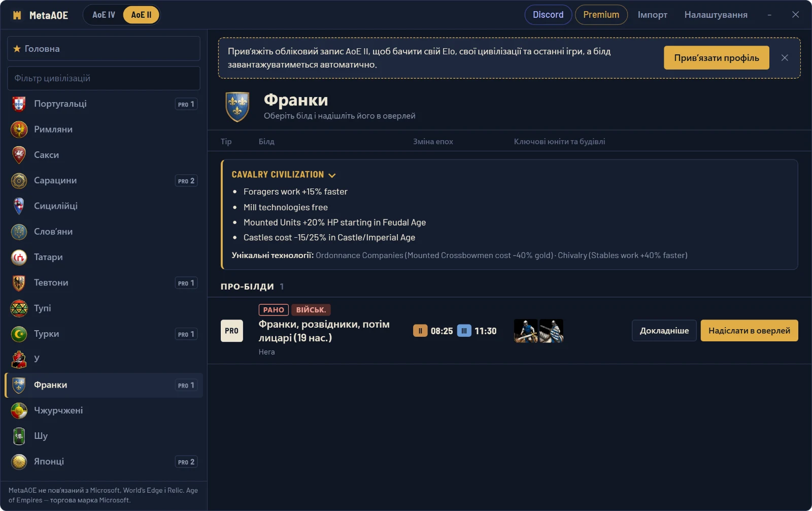Click the РАНО tag on the build
Image resolution: width=812 pixels, height=511 pixels.
click(x=274, y=310)
